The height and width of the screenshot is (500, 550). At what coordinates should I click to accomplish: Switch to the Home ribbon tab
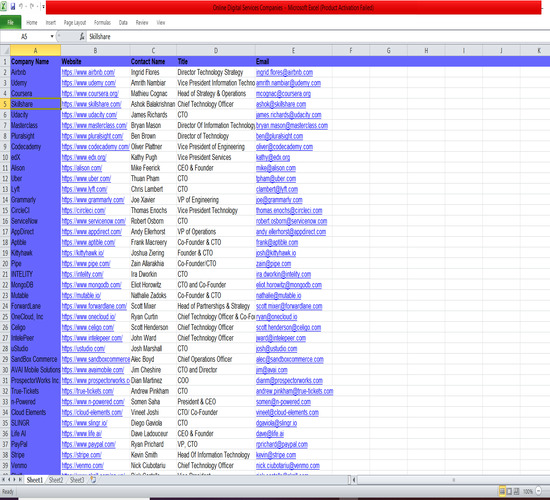coord(32,22)
